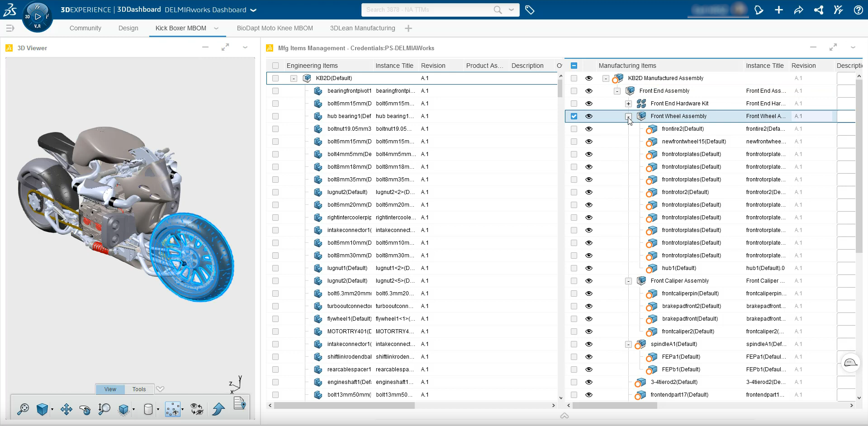Collapse the KB2D(Default) engineering tree

point(294,79)
